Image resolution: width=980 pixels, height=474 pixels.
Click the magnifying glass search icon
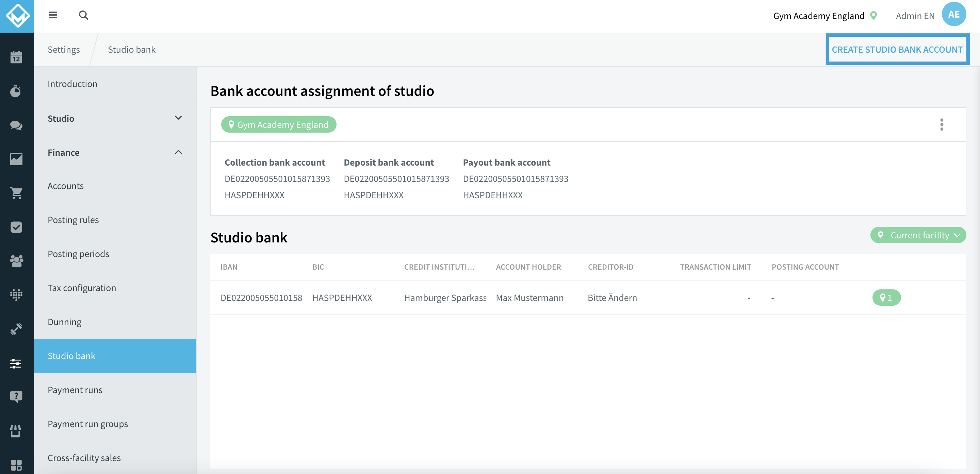pos(83,15)
